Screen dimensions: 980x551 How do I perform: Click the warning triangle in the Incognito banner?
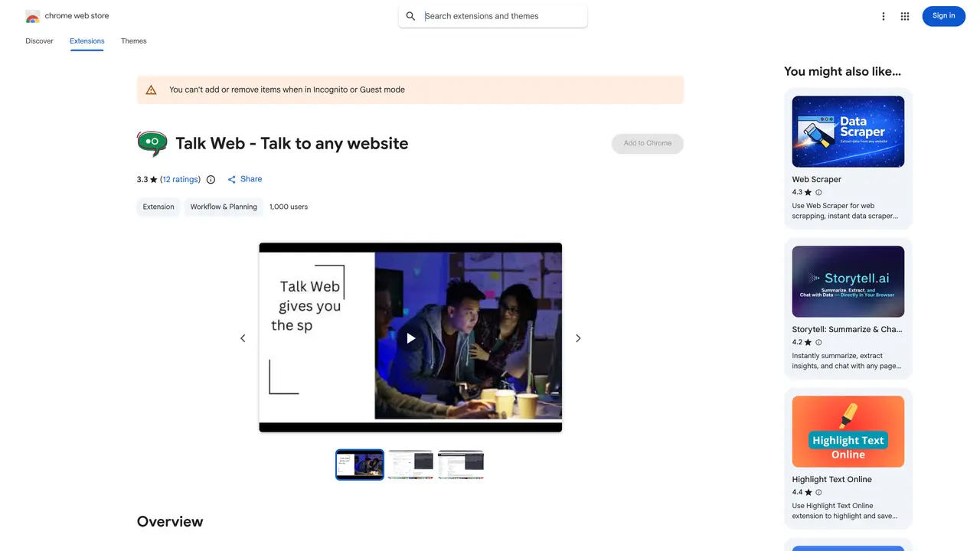point(151,90)
